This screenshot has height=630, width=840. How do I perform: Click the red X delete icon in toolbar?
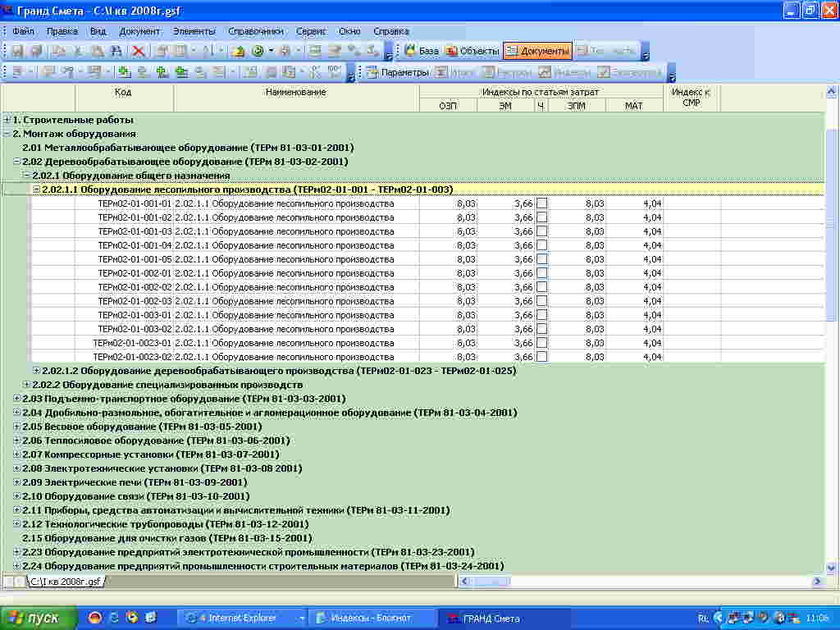[138, 51]
